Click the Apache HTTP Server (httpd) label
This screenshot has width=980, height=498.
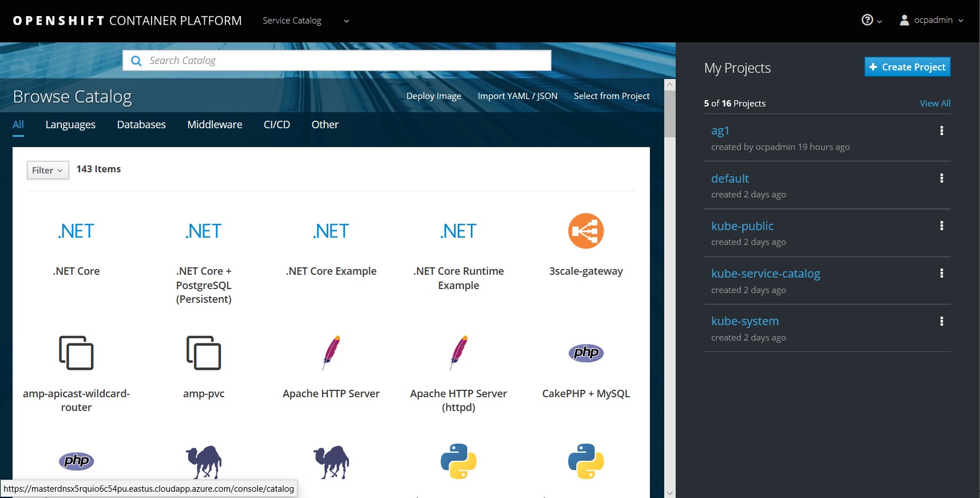click(x=459, y=401)
